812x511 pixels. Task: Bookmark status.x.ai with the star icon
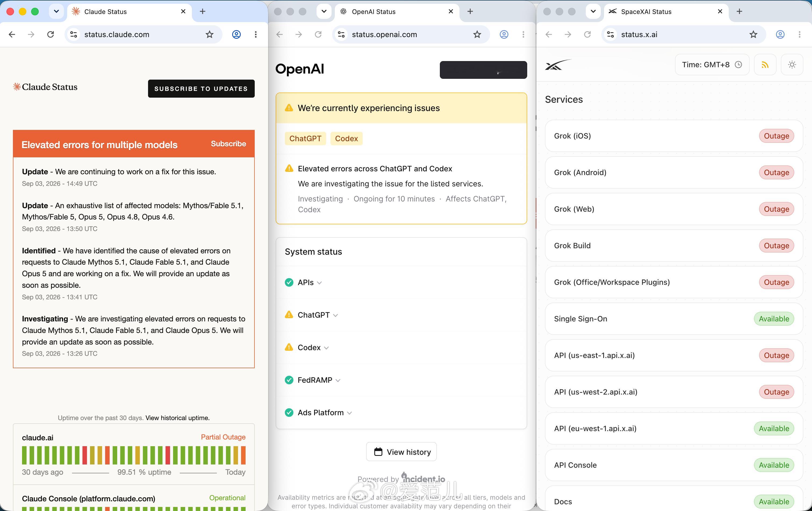pos(753,34)
